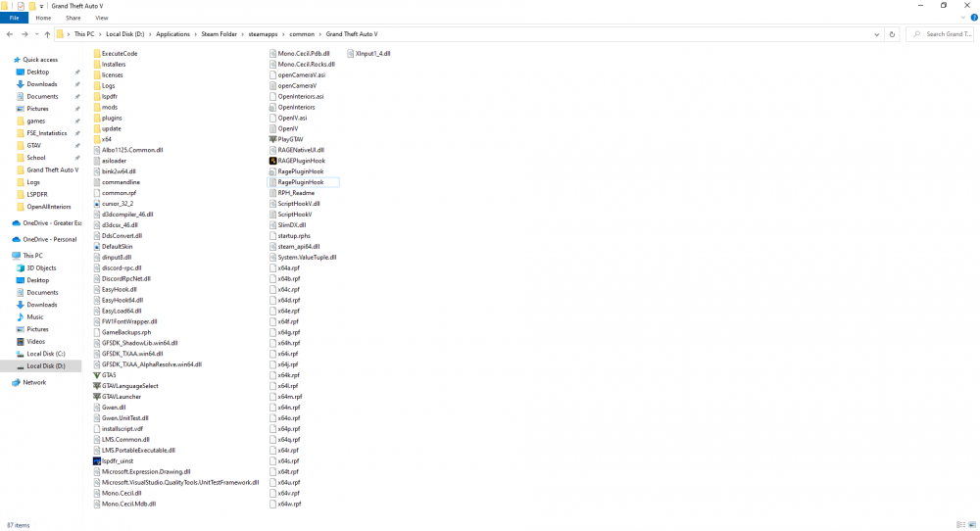The width and height of the screenshot is (980, 531).
Task: Navigate to This PC in breadcrumb
Action: 83,34
